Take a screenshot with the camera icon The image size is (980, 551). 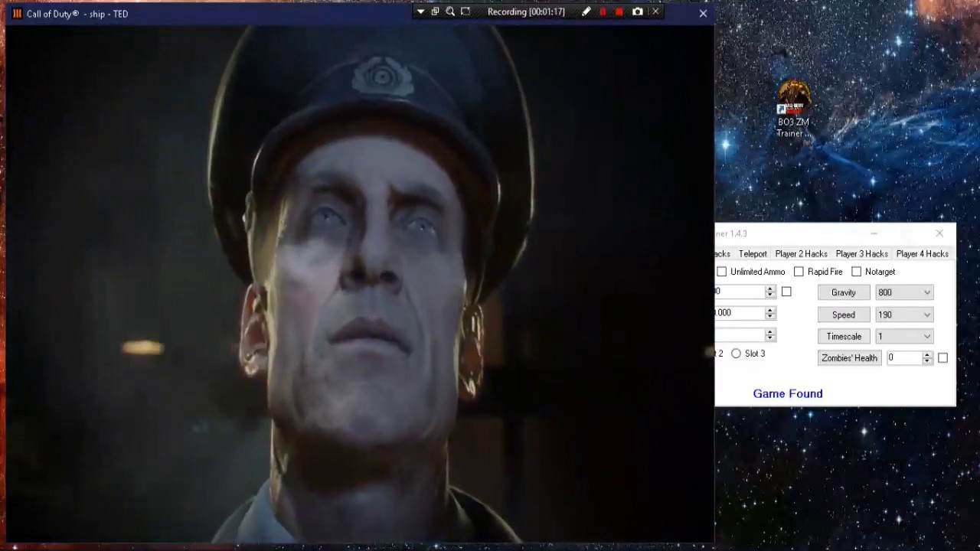click(x=637, y=11)
